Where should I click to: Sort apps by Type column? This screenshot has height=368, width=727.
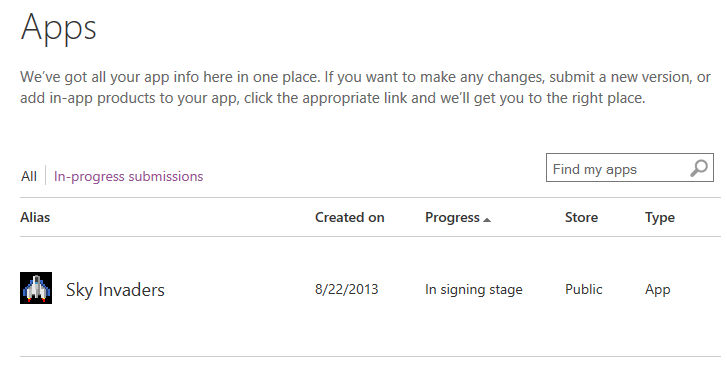tap(660, 218)
